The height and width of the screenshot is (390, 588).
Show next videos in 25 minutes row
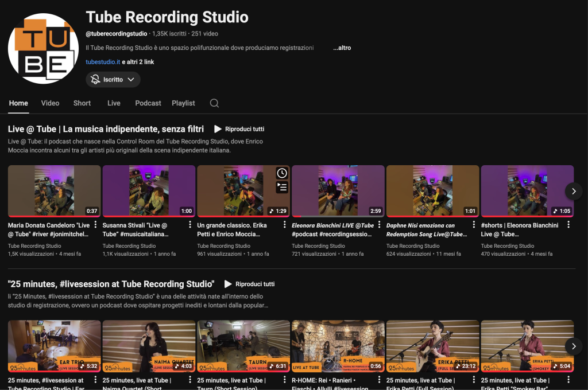pos(574,346)
